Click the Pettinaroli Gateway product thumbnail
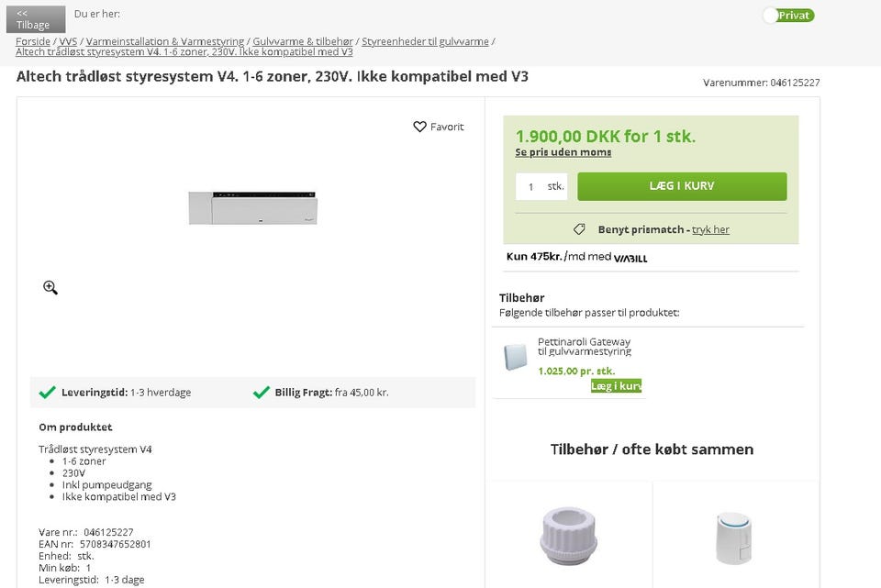This screenshot has width=881, height=588. (516, 357)
